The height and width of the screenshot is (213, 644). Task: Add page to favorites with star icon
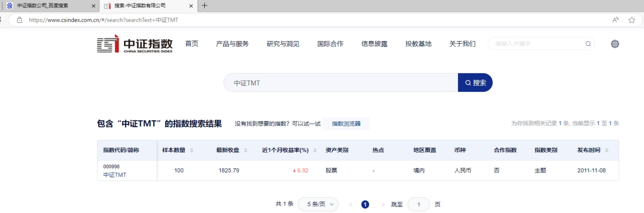click(632, 20)
